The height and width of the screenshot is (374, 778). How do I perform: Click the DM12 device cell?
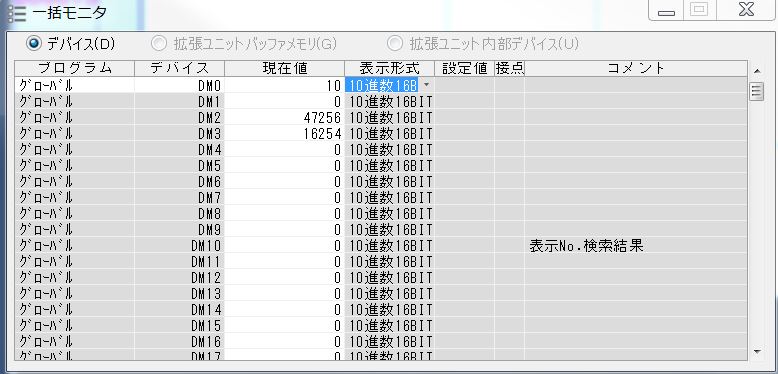[180, 278]
